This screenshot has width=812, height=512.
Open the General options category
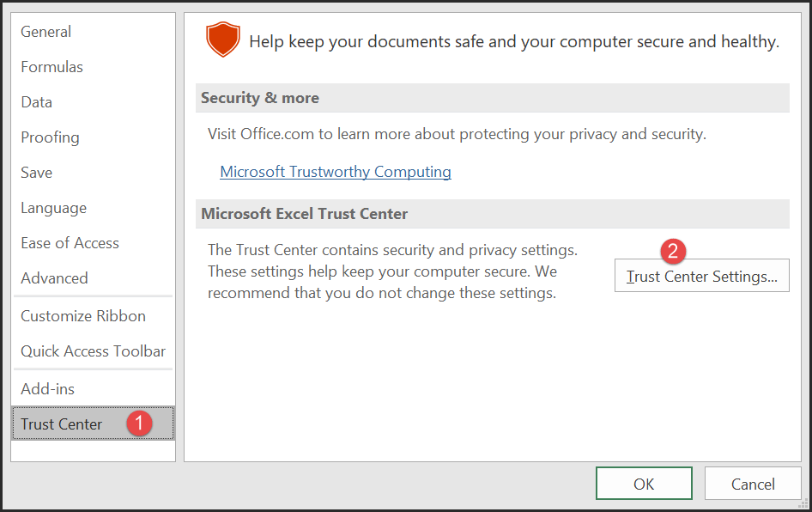[94, 32]
